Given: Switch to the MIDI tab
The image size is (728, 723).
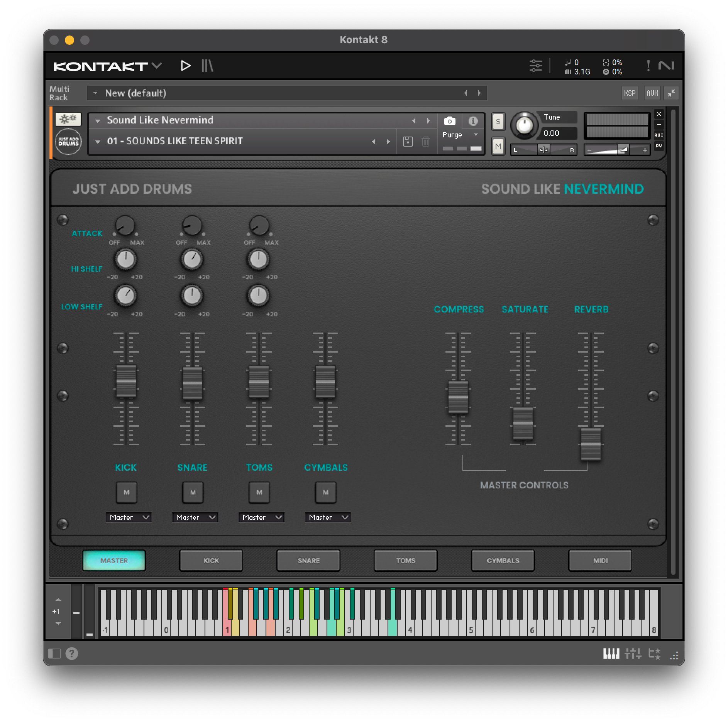Looking at the screenshot, I should [600, 561].
